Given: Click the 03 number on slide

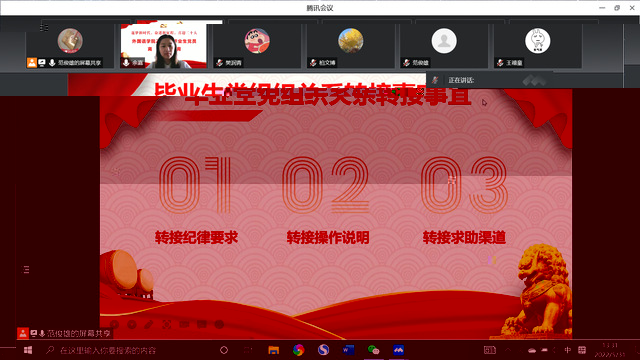Looking at the screenshot, I should (x=464, y=185).
